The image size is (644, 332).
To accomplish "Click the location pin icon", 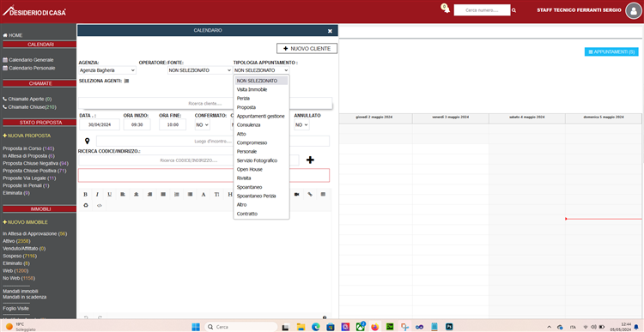I will (87, 142).
